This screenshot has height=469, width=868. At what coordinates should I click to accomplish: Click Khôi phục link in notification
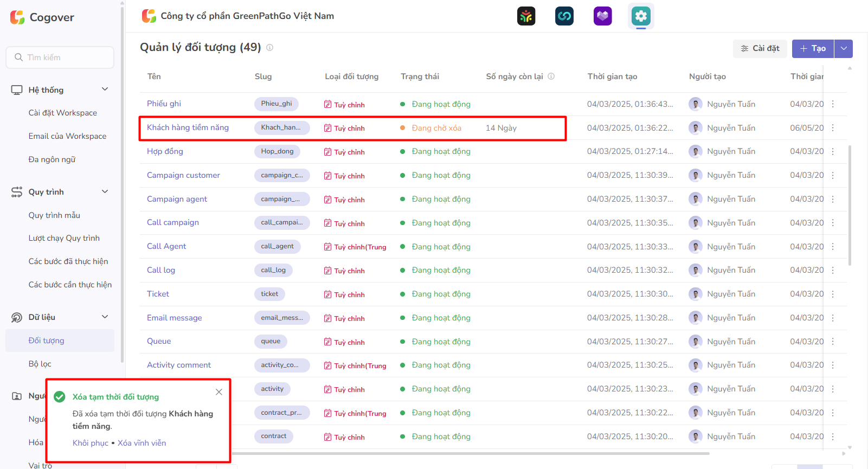(x=91, y=443)
